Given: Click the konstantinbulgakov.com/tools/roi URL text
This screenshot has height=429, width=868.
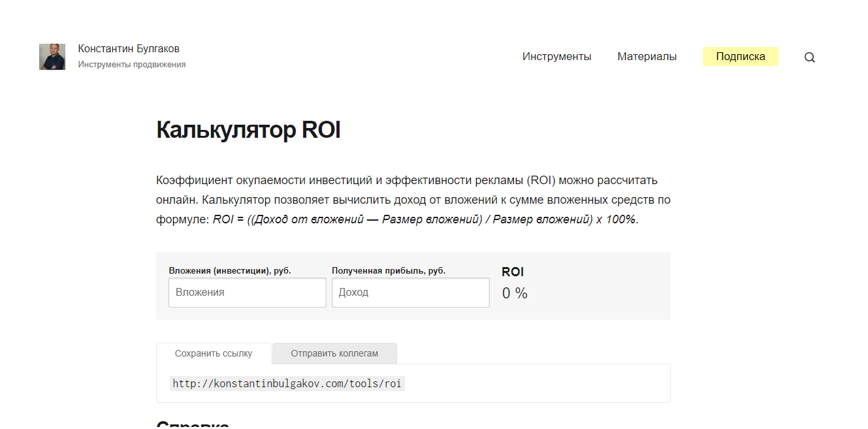Looking at the screenshot, I should click(287, 383).
